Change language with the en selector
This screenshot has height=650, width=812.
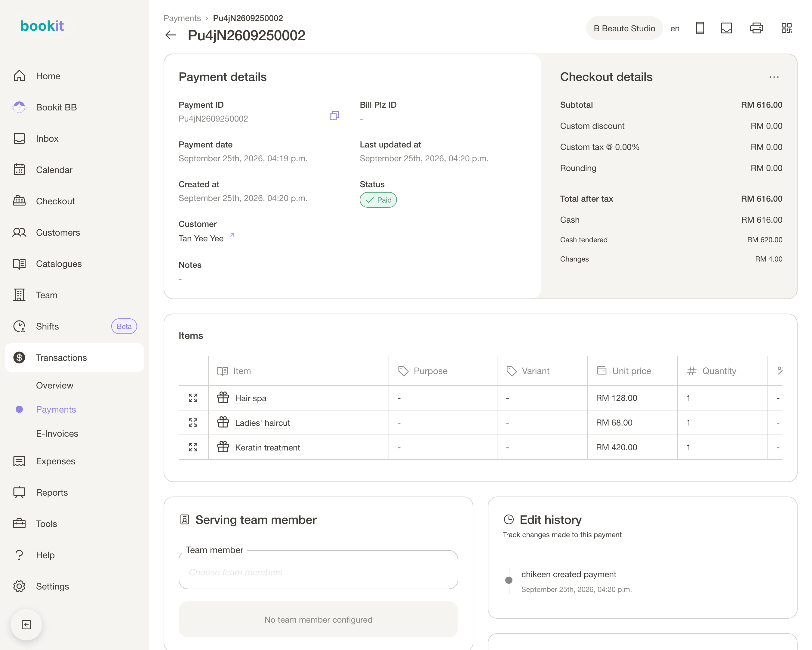(675, 29)
